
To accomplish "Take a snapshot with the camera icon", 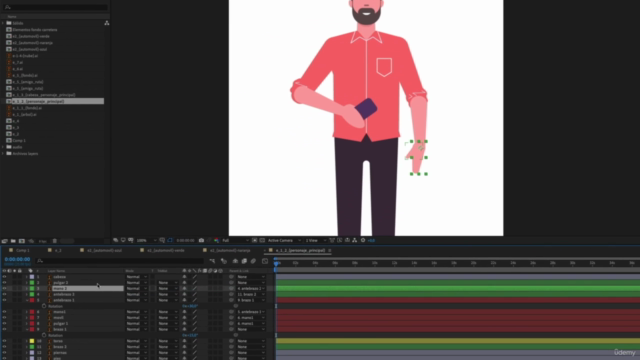I will [x=201, y=240].
